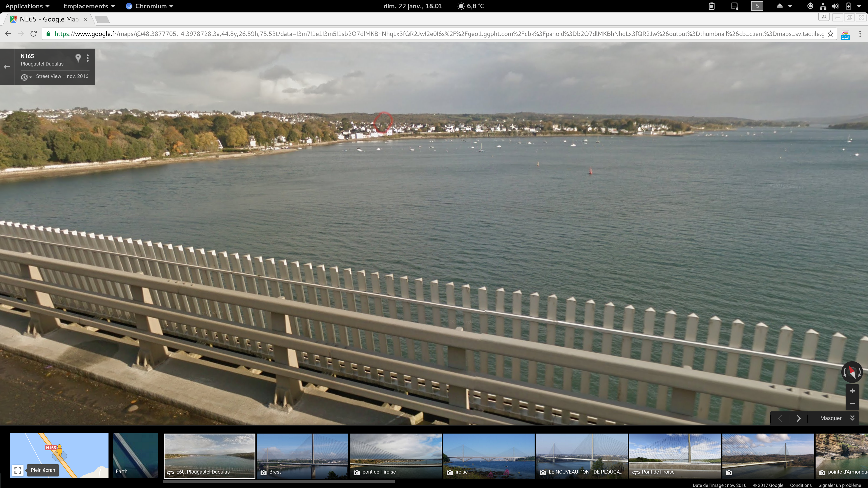This screenshot has width=868, height=488.
Task: Zoom in with the plus button
Action: tap(852, 391)
